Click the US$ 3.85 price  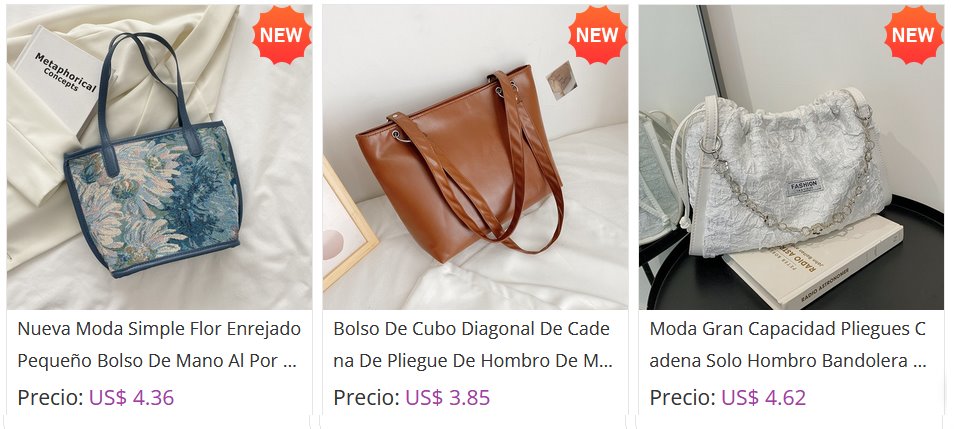pyautogui.click(x=447, y=398)
